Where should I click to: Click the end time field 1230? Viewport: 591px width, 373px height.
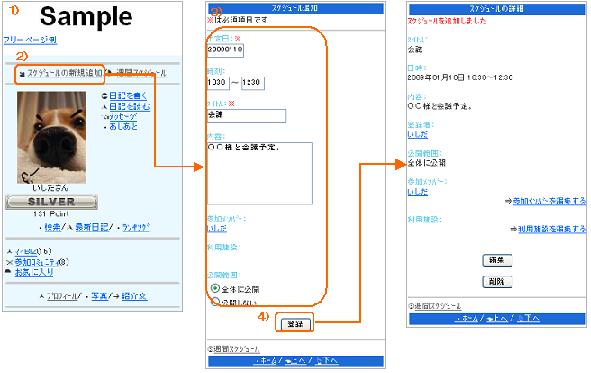tap(253, 83)
